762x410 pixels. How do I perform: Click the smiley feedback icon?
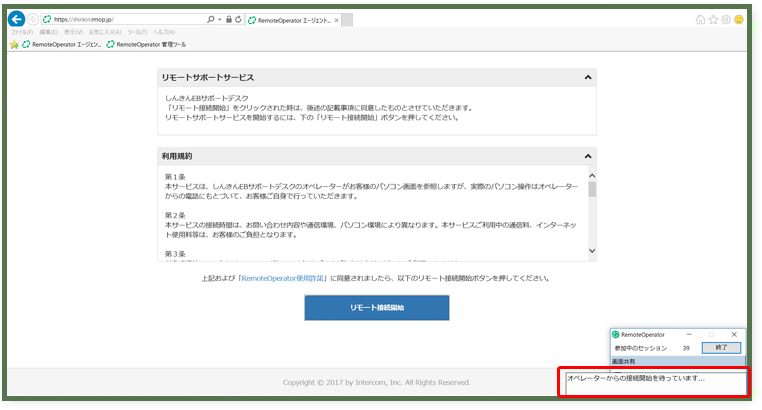coord(739,19)
